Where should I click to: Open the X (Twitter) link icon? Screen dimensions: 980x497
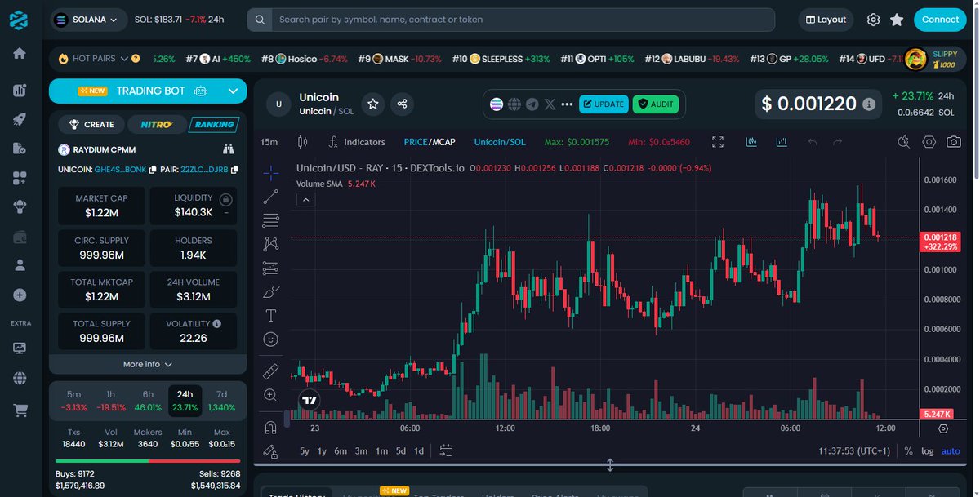coord(550,104)
